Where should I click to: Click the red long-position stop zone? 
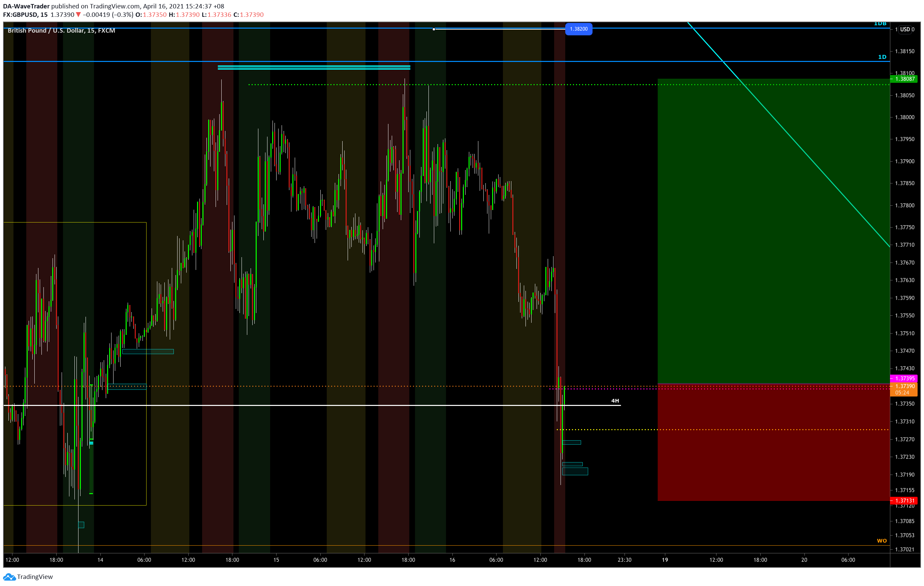point(773,442)
